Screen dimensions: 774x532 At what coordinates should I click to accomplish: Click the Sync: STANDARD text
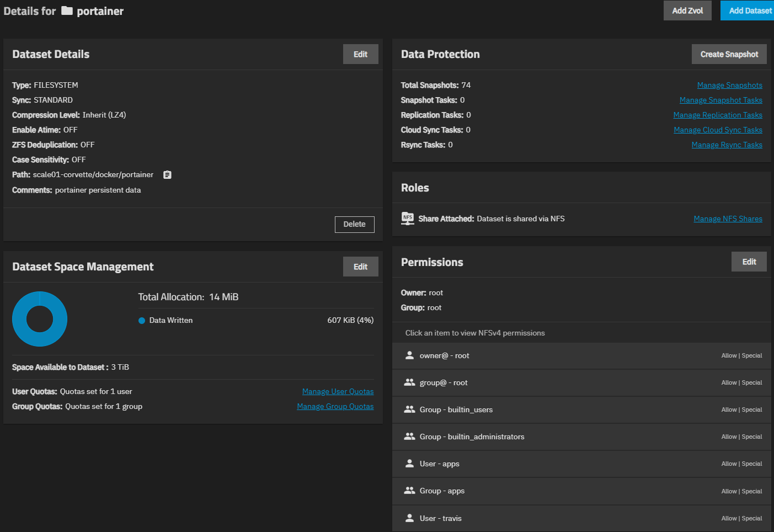pyautogui.click(x=42, y=100)
